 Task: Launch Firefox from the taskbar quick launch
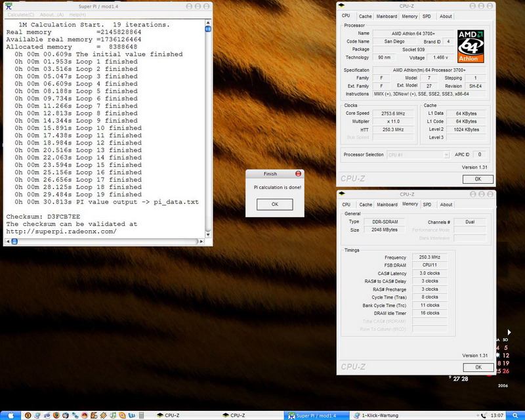pos(56,415)
